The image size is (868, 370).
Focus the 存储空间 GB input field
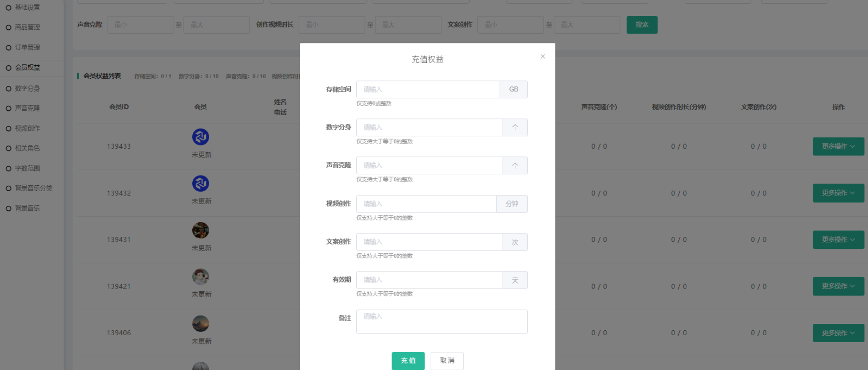[428, 90]
